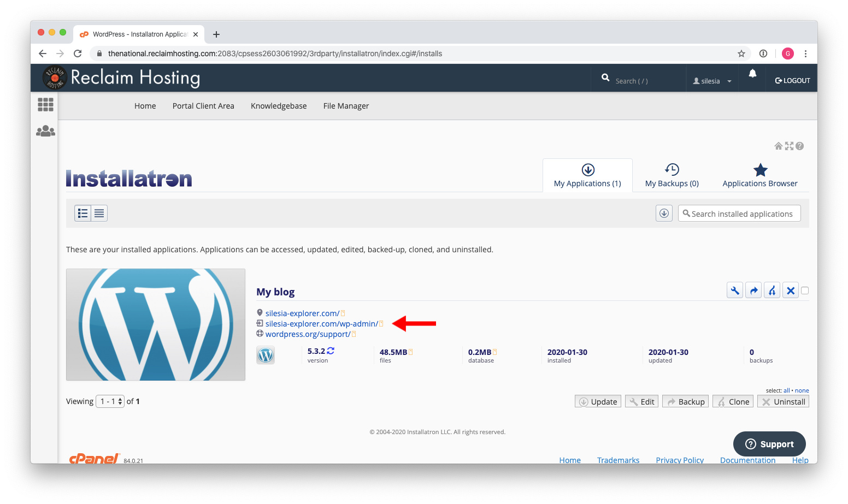848x504 pixels.
Task: Click the footer Home link
Action: pyautogui.click(x=570, y=460)
